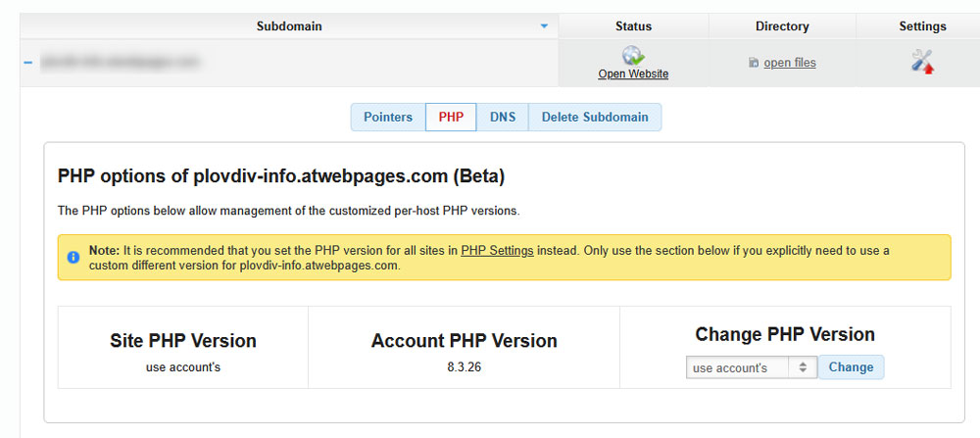
Task: Click the Settings wrench tools icon
Action: [x=922, y=62]
